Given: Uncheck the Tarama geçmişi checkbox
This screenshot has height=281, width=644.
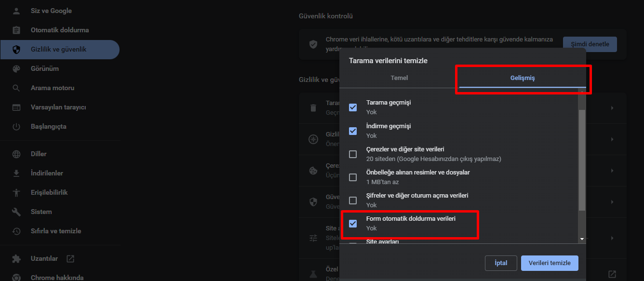Looking at the screenshot, I should tap(352, 107).
